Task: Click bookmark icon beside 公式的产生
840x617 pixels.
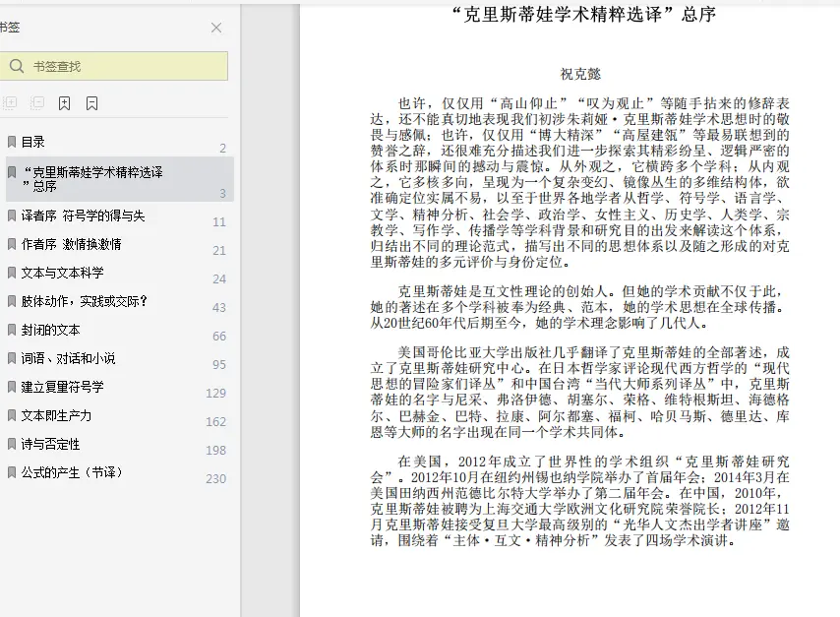Action: (11, 472)
